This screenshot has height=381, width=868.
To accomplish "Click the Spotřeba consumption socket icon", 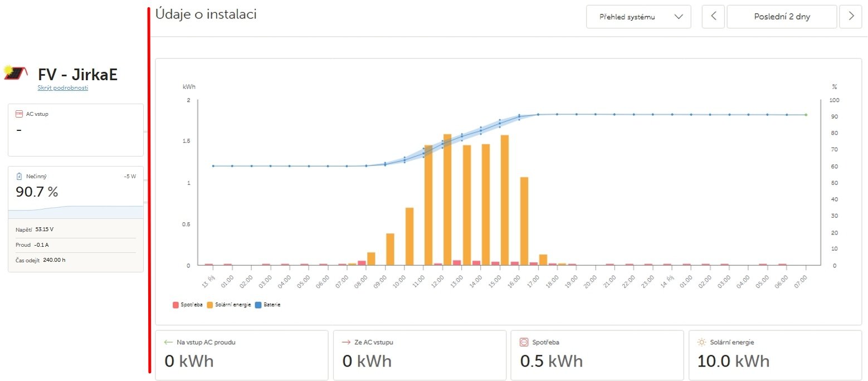I will 524,343.
